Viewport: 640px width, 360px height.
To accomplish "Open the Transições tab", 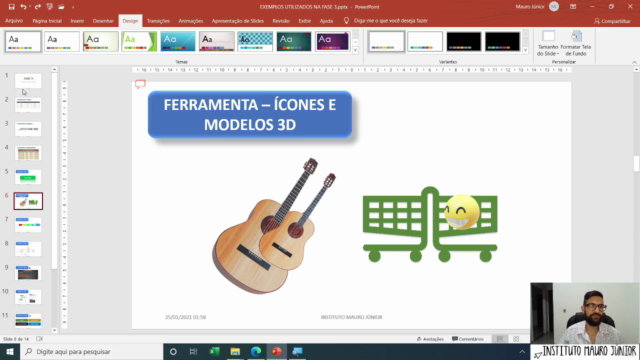I will (158, 21).
